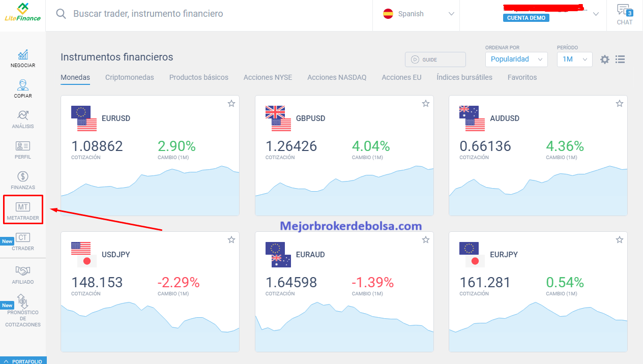Switch to the Favoritos tab

(522, 77)
